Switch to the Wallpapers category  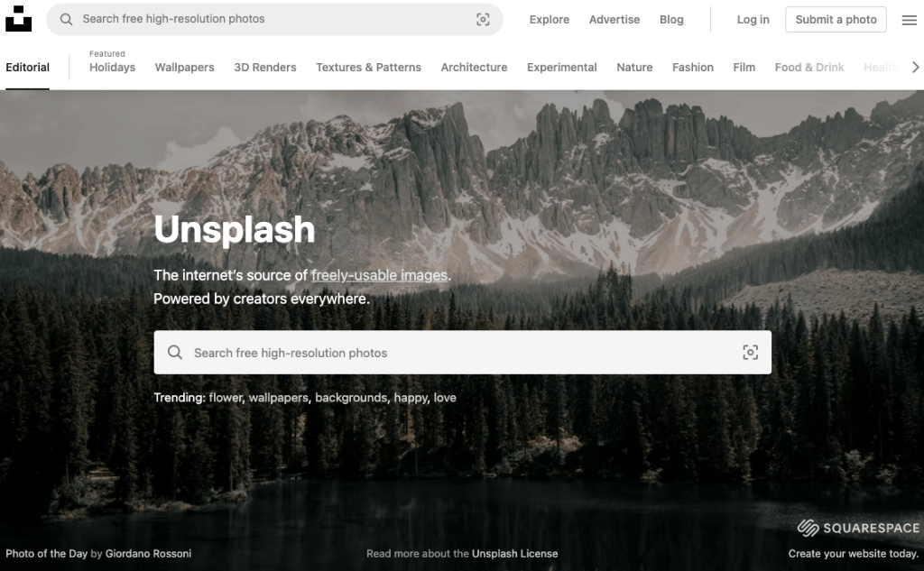(184, 68)
